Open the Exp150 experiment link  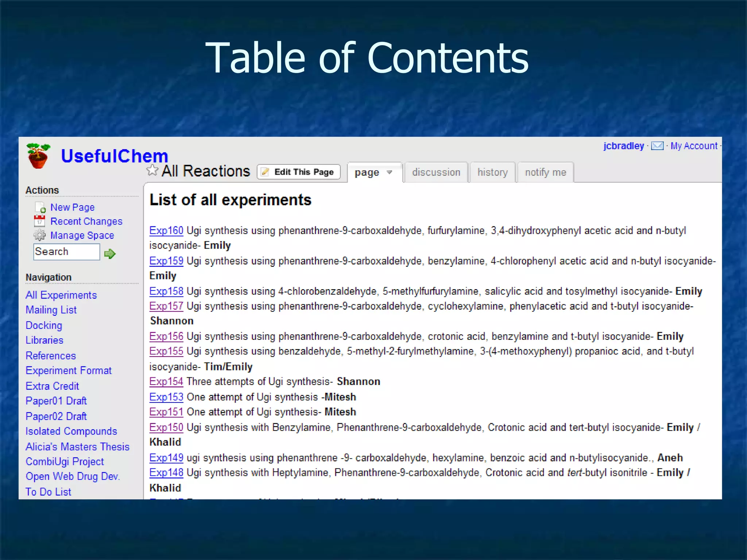tap(166, 427)
